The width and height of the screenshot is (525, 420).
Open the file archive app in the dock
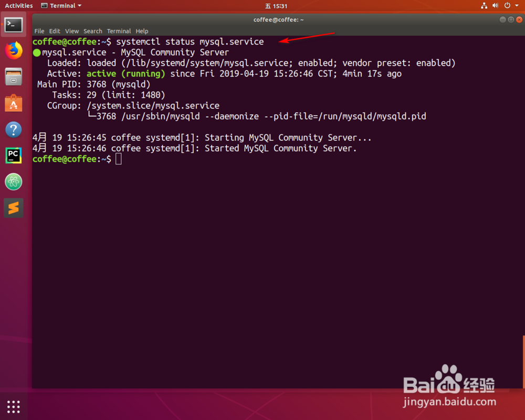[x=13, y=77]
